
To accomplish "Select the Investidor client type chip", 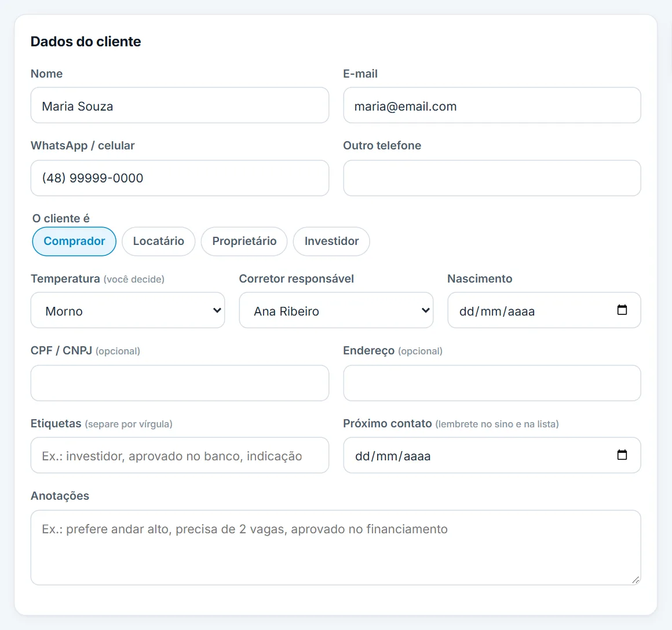I will pos(331,241).
